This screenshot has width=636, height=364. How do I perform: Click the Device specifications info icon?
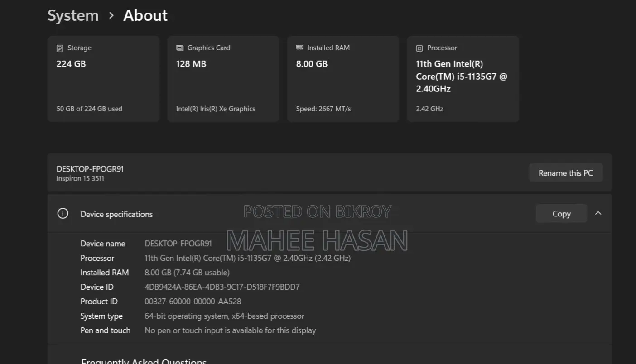click(63, 214)
